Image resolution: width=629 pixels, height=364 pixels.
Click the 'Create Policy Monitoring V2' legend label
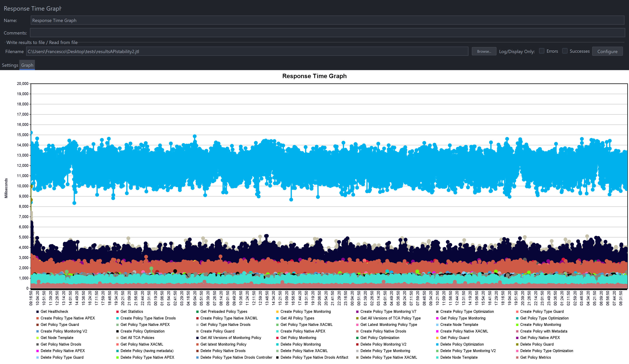(x=64, y=331)
